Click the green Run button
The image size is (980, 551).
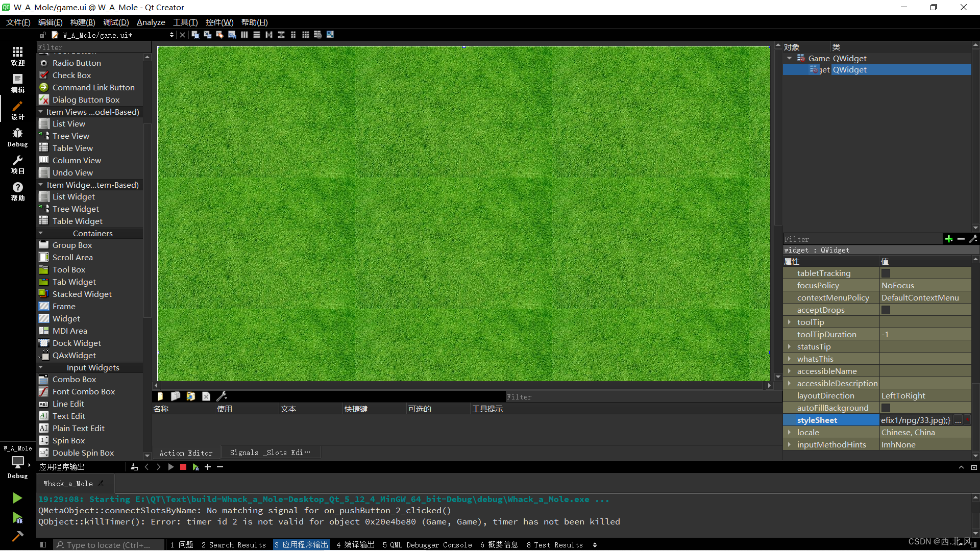(x=17, y=498)
